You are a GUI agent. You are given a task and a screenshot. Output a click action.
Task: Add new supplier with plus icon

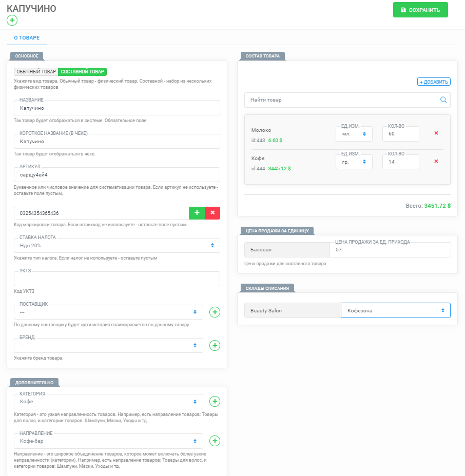pyautogui.click(x=215, y=312)
